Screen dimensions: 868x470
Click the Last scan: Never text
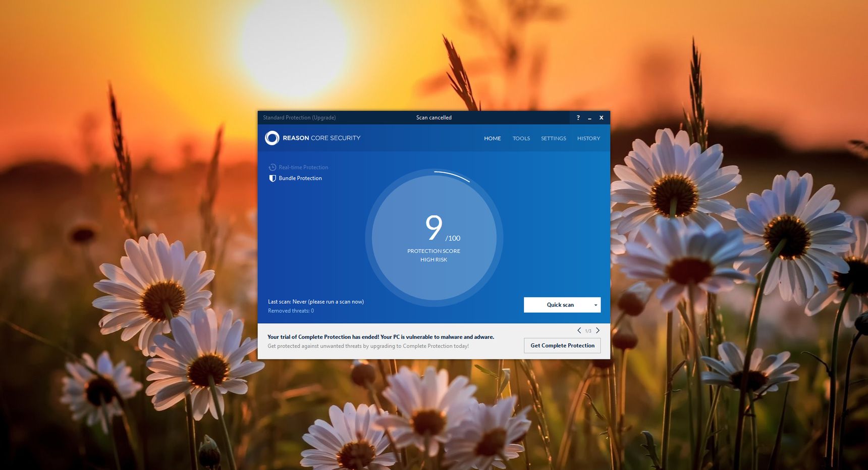(x=316, y=302)
